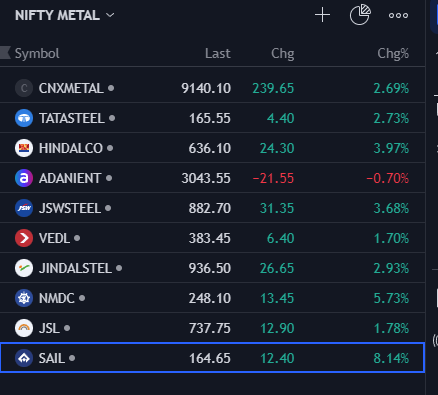The height and width of the screenshot is (395, 438).
Task: Click the JSL logo icon
Action: (x=24, y=328)
